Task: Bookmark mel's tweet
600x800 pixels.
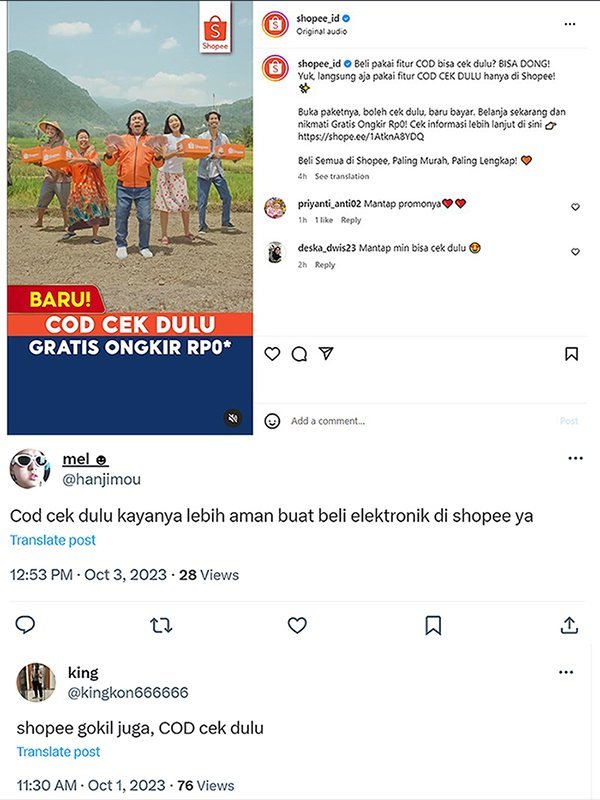Action: 433,625
